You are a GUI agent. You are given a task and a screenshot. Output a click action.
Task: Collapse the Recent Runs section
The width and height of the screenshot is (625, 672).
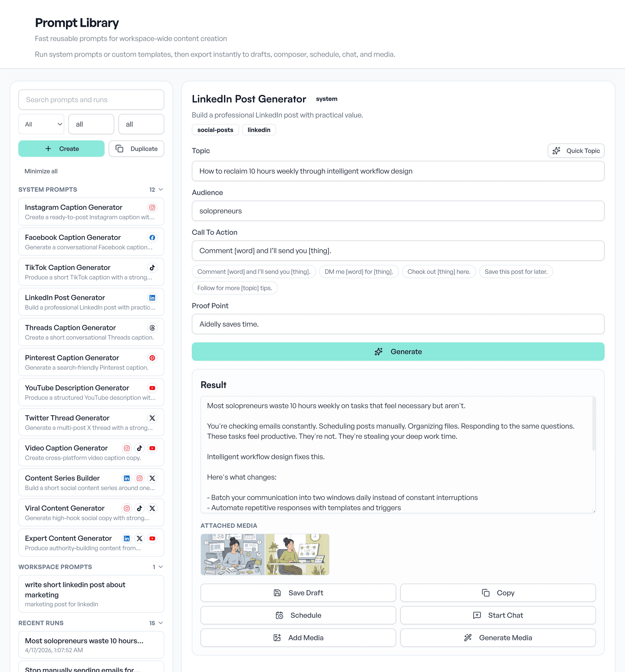click(161, 623)
